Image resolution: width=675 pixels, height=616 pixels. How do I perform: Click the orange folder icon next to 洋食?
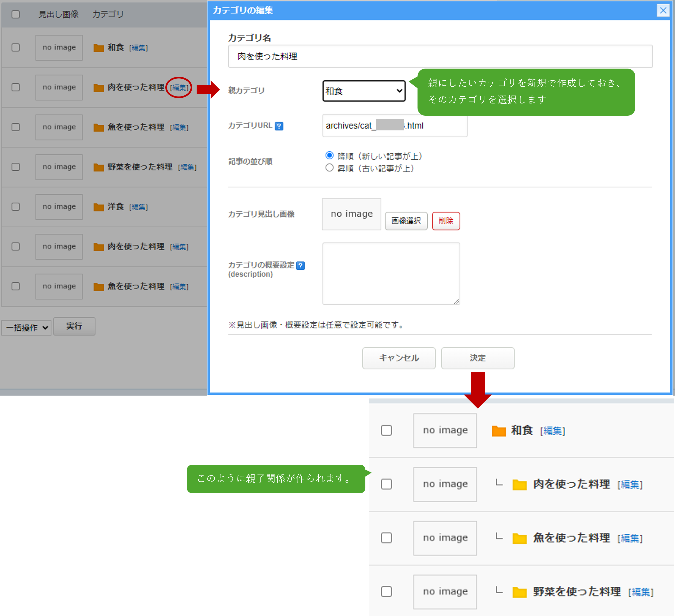[98, 207]
